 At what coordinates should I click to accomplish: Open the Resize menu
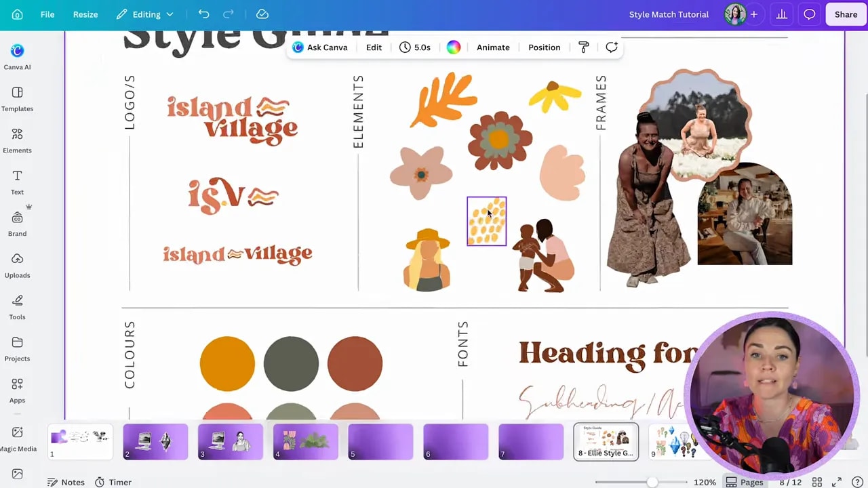(85, 14)
